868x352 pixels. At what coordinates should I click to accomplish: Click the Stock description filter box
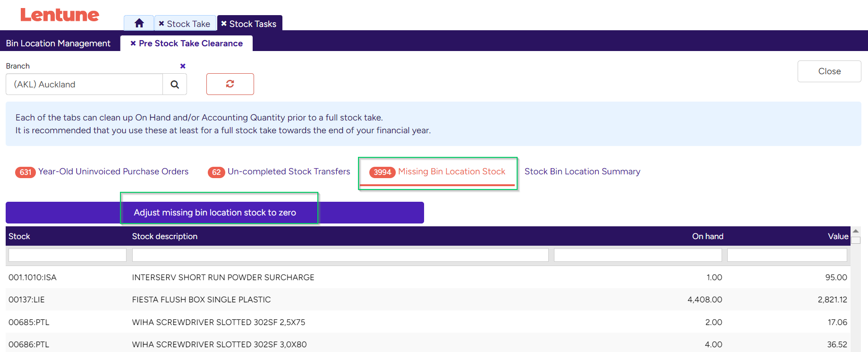(340, 255)
